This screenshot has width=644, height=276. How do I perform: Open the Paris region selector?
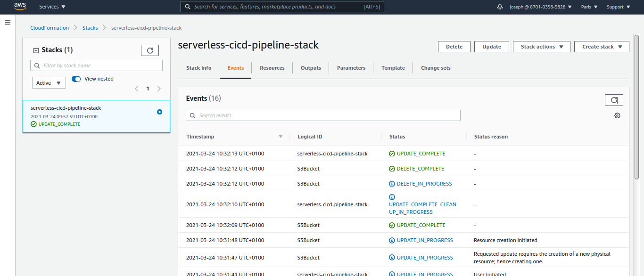tap(589, 7)
